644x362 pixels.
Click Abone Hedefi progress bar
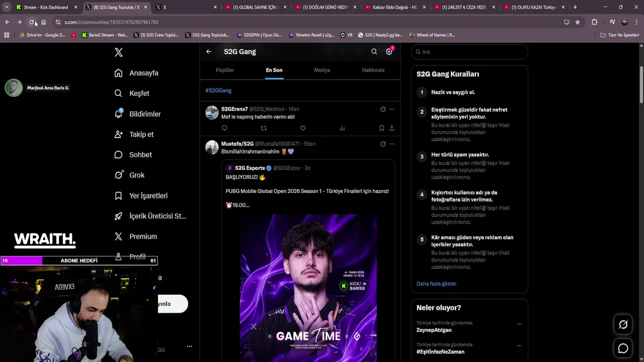79,260
